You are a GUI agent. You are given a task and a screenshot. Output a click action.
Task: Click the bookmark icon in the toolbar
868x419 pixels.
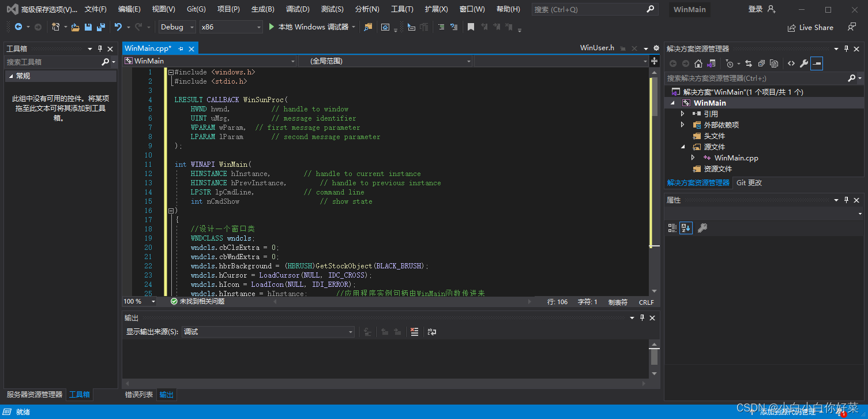pos(471,27)
